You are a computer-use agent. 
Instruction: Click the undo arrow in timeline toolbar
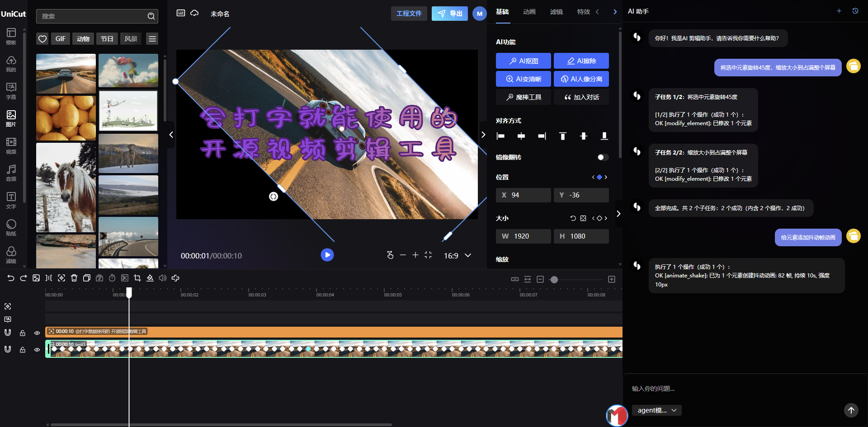click(11, 278)
